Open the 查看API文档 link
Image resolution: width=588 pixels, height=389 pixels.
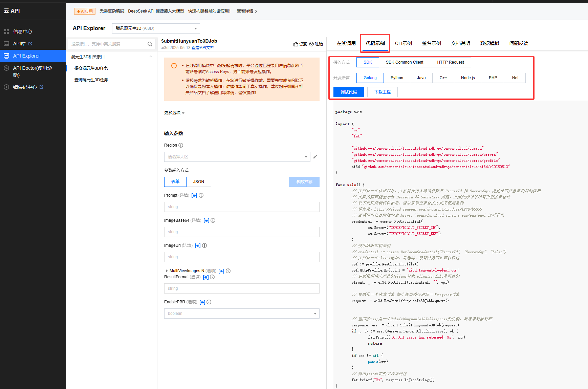pos(203,48)
